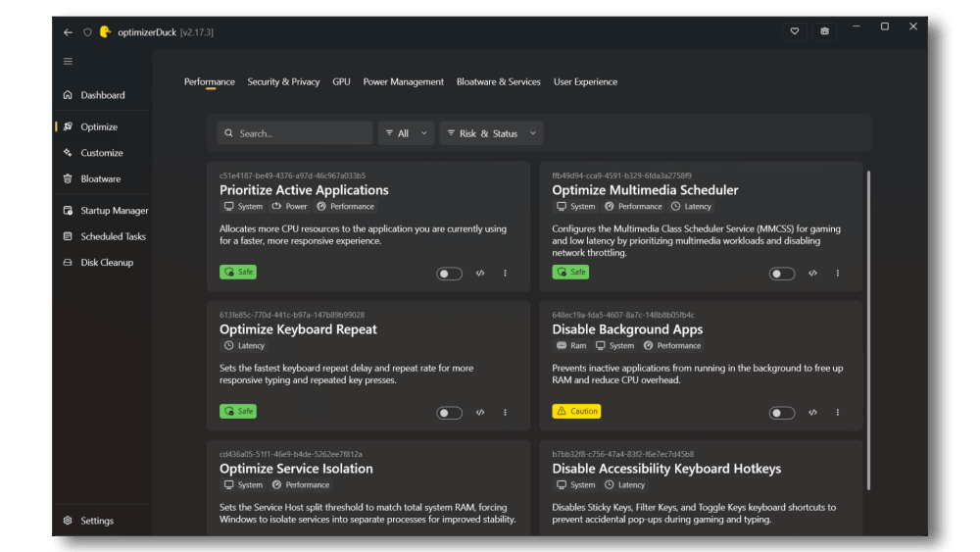
Task: View code for Prioritize Active Applications
Action: 480,274
